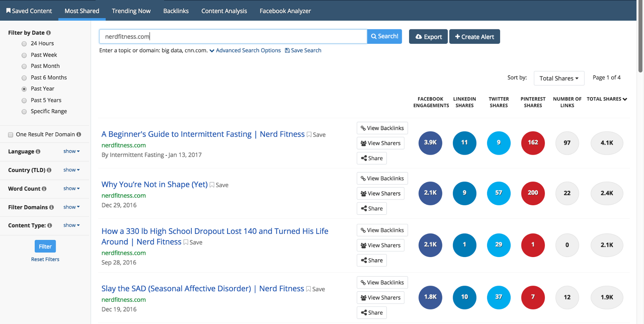Save the current search
The image size is (644, 324).
click(x=303, y=50)
